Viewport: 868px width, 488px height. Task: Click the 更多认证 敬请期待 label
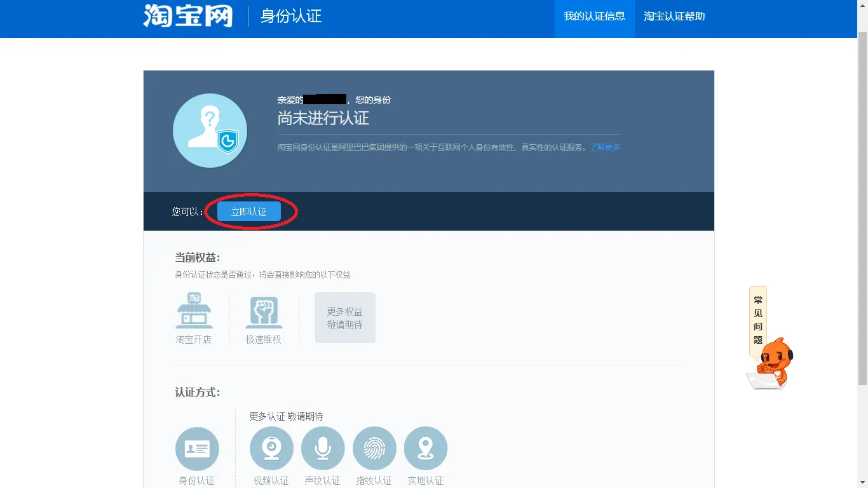point(286,416)
